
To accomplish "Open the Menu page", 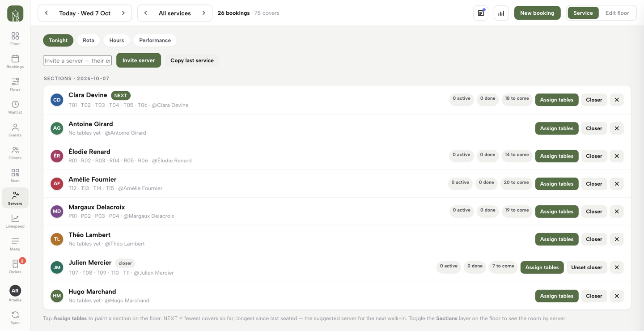I will pyautogui.click(x=15, y=244).
